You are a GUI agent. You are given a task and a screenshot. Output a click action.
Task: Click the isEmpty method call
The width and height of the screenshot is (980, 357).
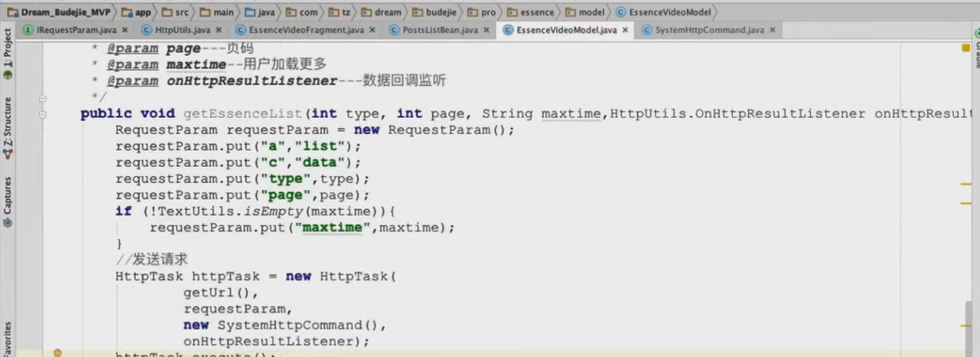click(x=273, y=211)
